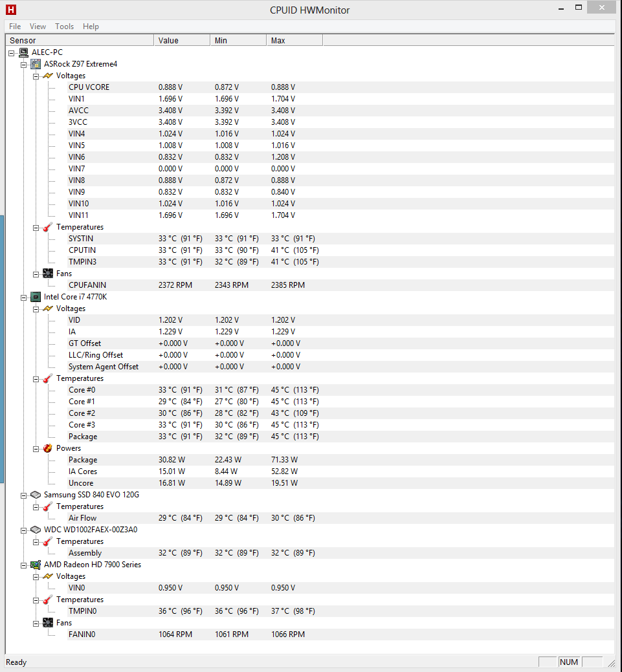Click the Temperatures icon under Samsung SSD
622x672 pixels.
click(48, 506)
